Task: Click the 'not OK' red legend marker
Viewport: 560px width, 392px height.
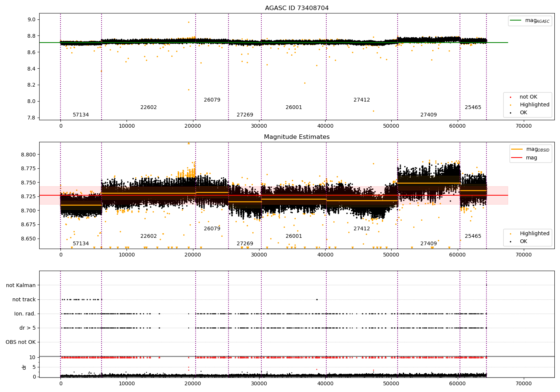Action: pos(510,97)
